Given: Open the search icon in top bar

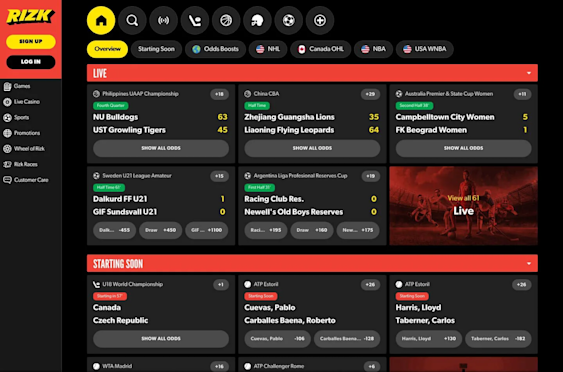Looking at the screenshot, I should coord(132,20).
